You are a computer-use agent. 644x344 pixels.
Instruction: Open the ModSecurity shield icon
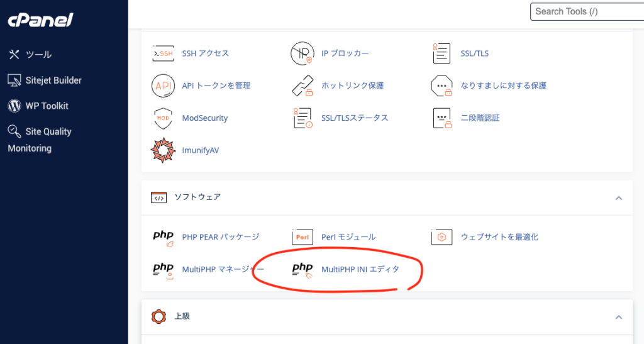[x=163, y=118]
